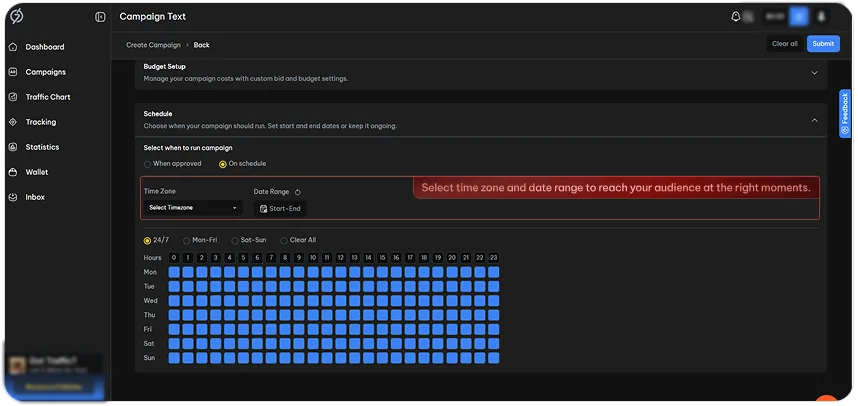Click the Back breadcrumb link
858x406 pixels.
pyautogui.click(x=201, y=45)
